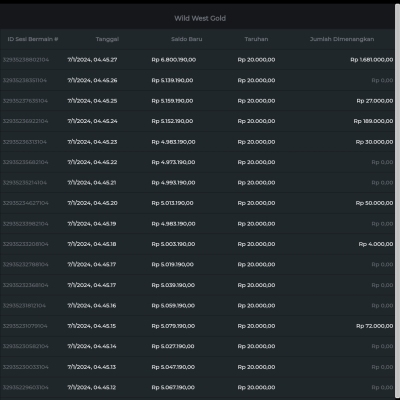
Task: Click date 7/1/2024, 04.45.19
Action: click(92, 224)
